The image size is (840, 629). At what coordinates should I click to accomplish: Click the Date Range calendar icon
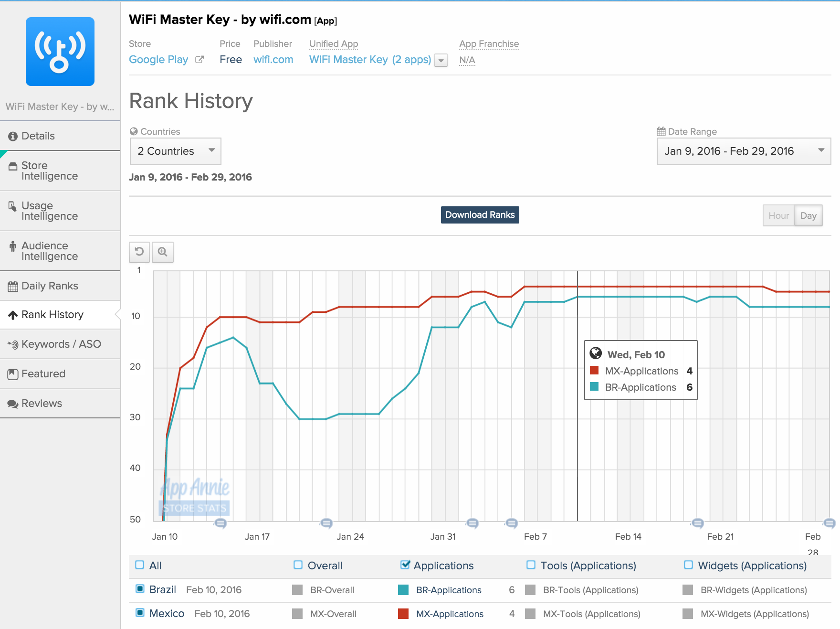(661, 131)
